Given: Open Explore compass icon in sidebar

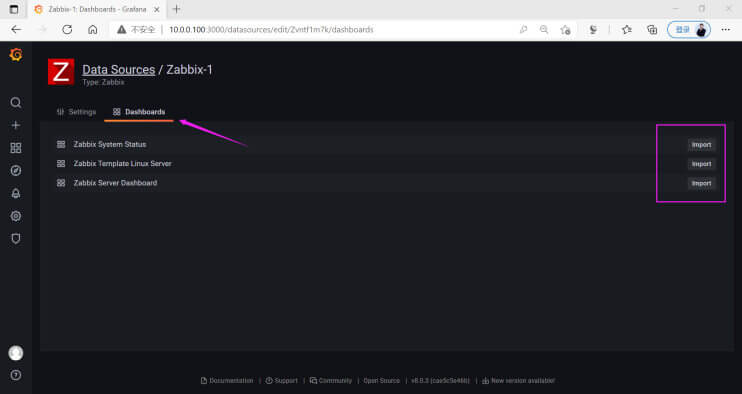Looking at the screenshot, I should (16, 171).
